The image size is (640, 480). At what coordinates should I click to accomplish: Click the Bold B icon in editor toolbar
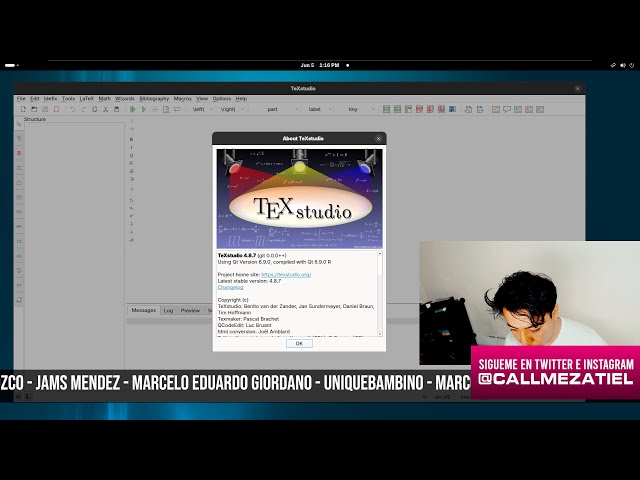pyautogui.click(x=131, y=140)
